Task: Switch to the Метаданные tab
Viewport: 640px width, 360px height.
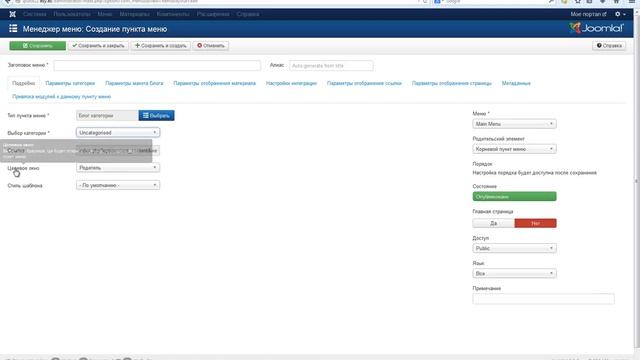Action: (516, 83)
